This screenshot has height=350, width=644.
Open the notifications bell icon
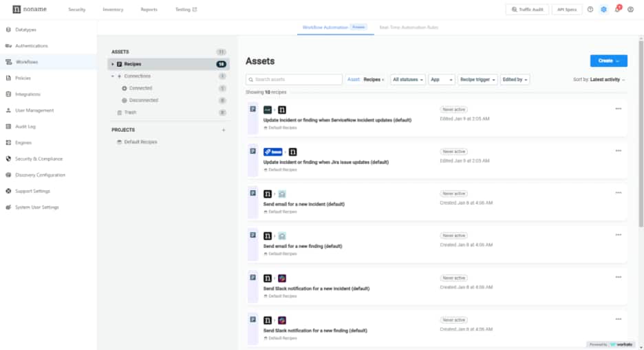(617, 10)
